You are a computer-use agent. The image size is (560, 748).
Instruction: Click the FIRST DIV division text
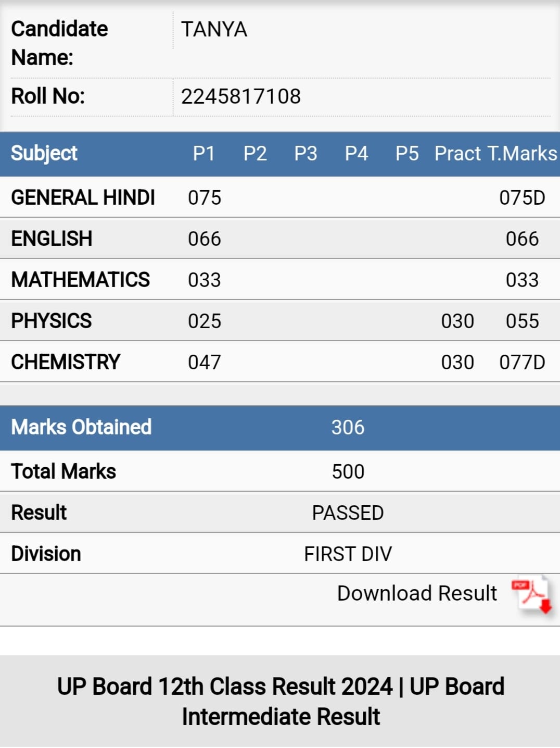(x=348, y=554)
